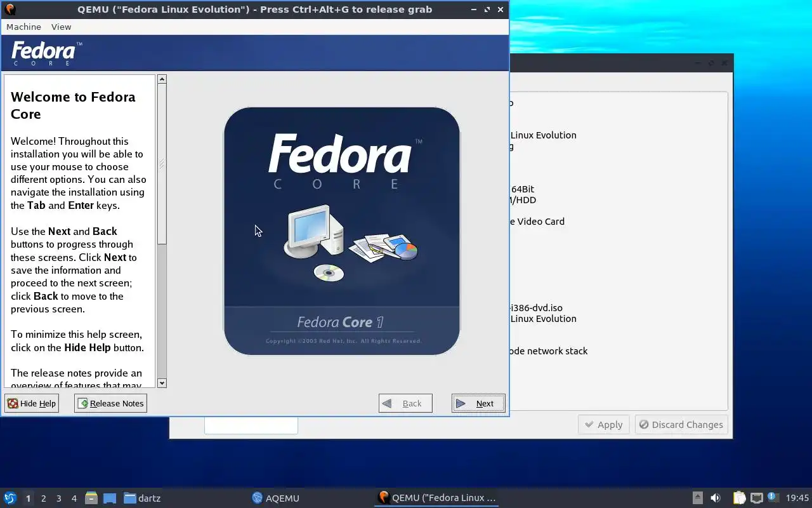Open the Release Notes
The width and height of the screenshot is (812, 508).
click(110, 403)
